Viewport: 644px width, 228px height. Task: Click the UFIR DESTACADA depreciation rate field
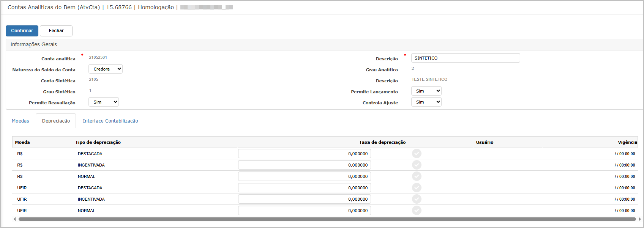click(305, 188)
